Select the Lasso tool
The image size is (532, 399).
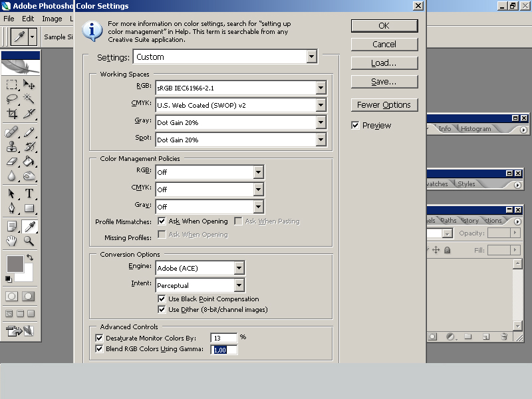[11, 98]
